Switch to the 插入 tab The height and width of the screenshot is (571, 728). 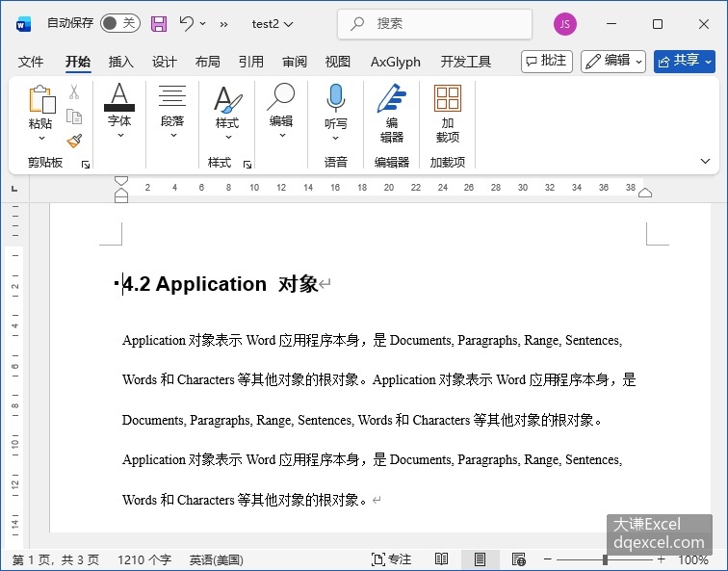tap(120, 62)
